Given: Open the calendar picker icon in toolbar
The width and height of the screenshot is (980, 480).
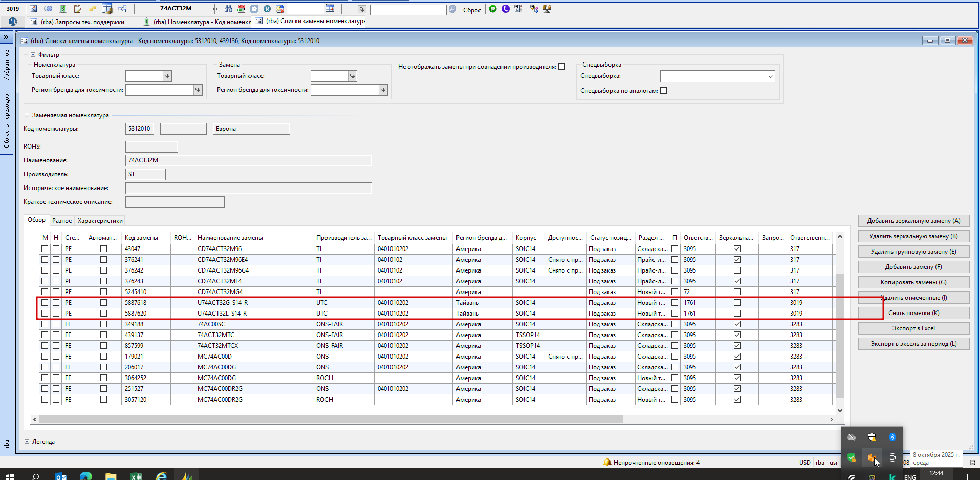Looking at the screenshot, I should 330,9.
